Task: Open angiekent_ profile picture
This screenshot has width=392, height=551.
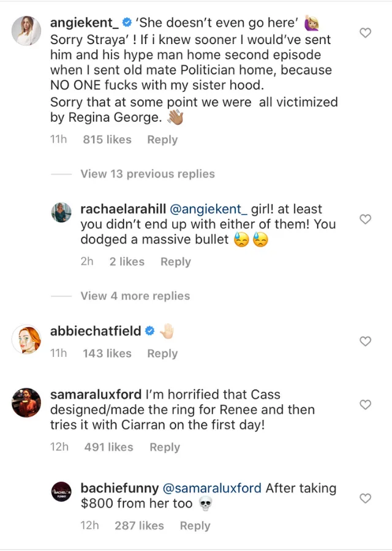Action: click(x=26, y=30)
